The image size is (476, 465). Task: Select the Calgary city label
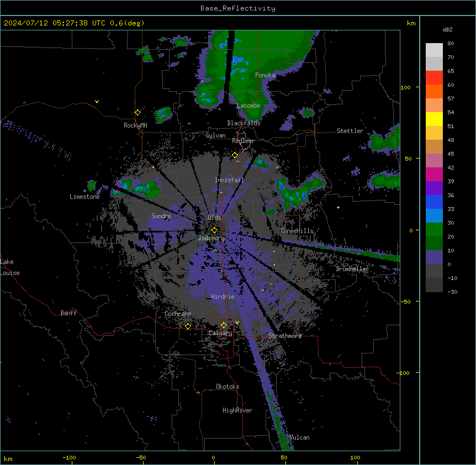[220, 333]
